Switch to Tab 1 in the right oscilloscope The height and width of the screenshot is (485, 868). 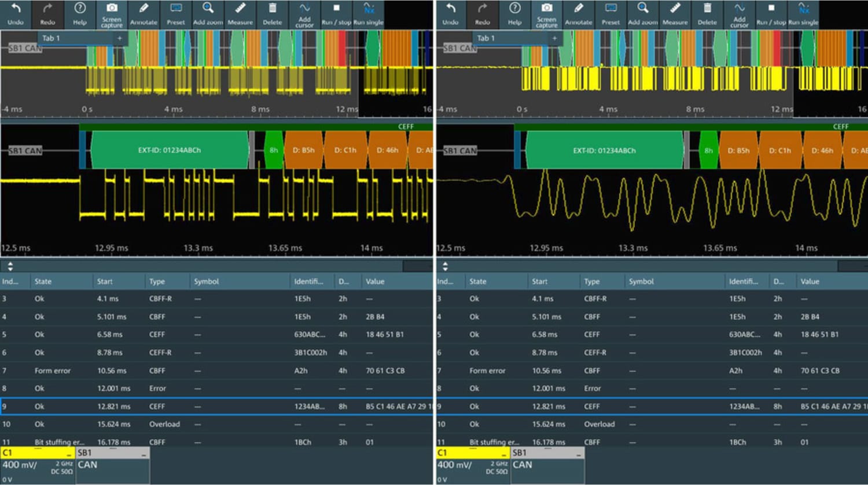[510, 38]
